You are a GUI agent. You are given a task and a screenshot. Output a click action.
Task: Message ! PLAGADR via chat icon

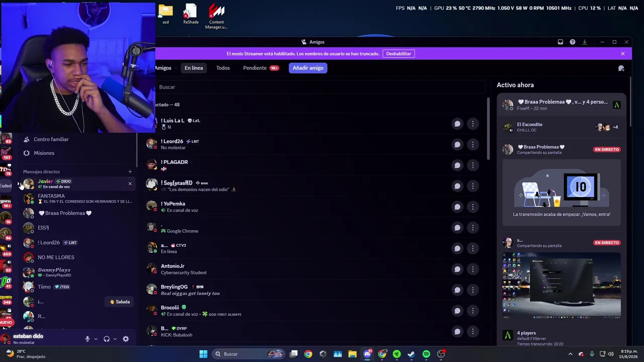457,165
